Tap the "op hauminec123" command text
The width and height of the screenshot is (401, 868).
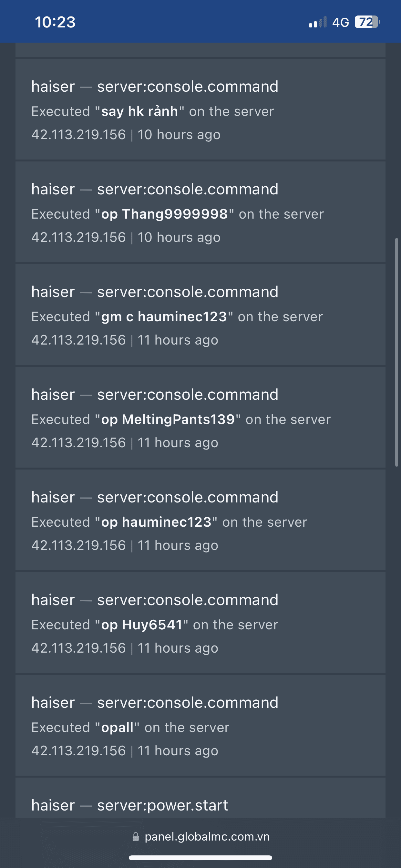(x=156, y=522)
